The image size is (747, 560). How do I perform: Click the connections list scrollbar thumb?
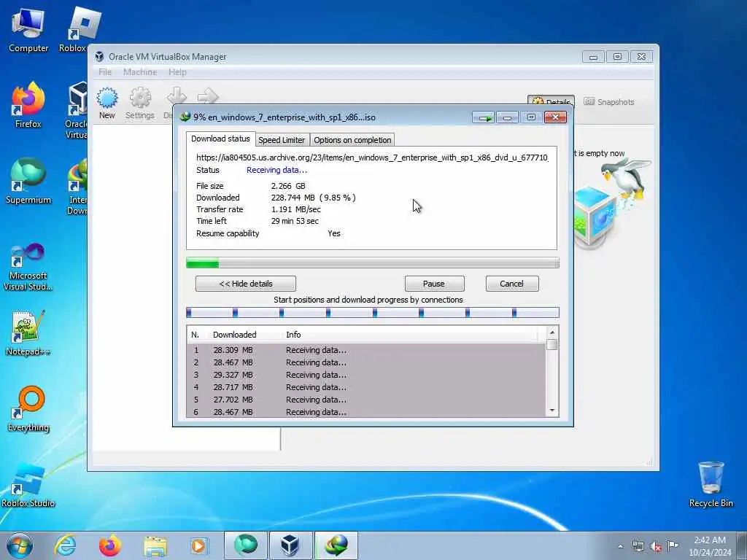[552, 345]
